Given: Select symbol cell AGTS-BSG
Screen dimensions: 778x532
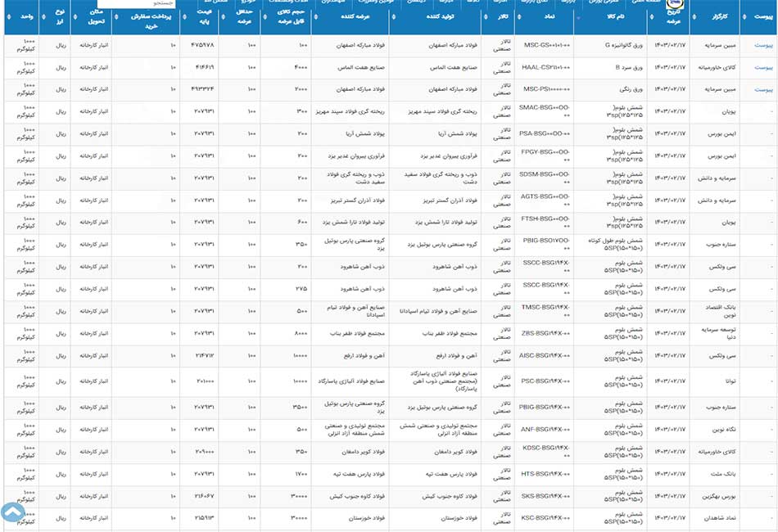Looking at the screenshot, I should pos(545,201).
